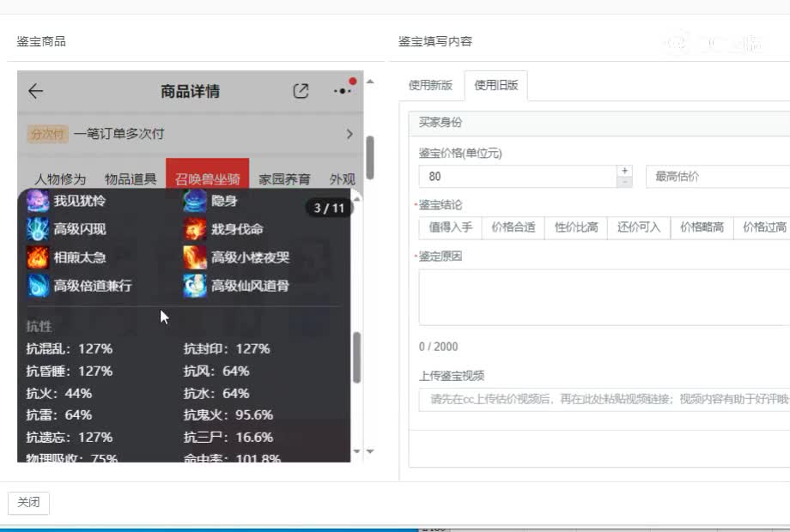Click the 抗火: 44% stat

tap(59, 393)
